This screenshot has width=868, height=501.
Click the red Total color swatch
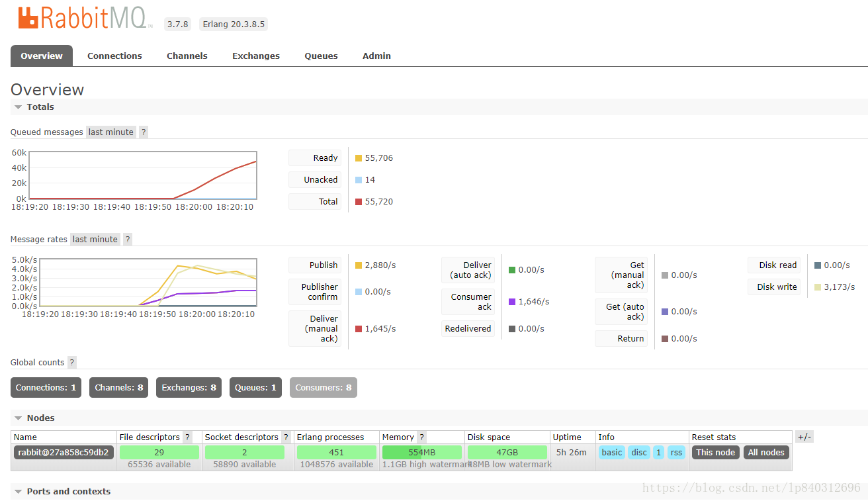pos(359,202)
